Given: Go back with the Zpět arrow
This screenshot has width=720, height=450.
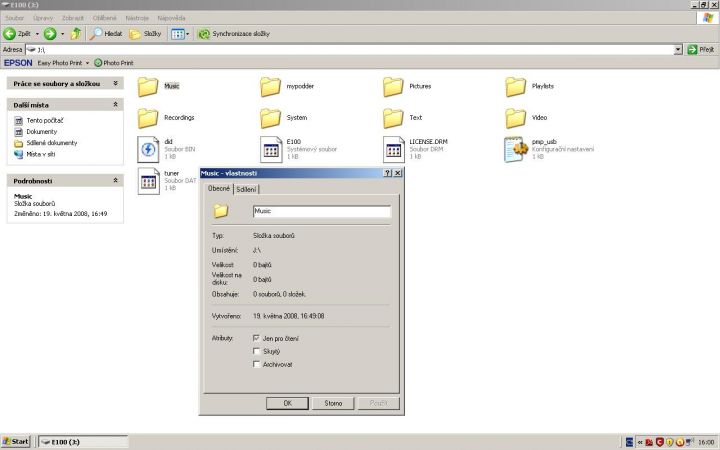Looking at the screenshot, I should tap(17, 34).
